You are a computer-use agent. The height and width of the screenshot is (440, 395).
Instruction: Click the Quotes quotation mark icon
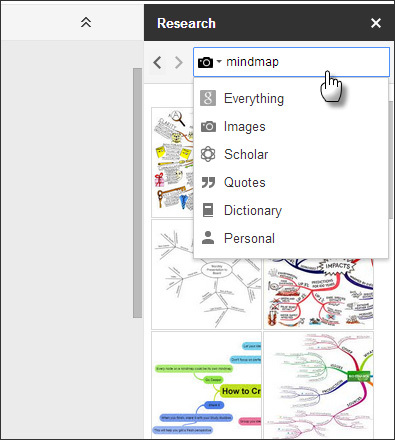[208, 183]
